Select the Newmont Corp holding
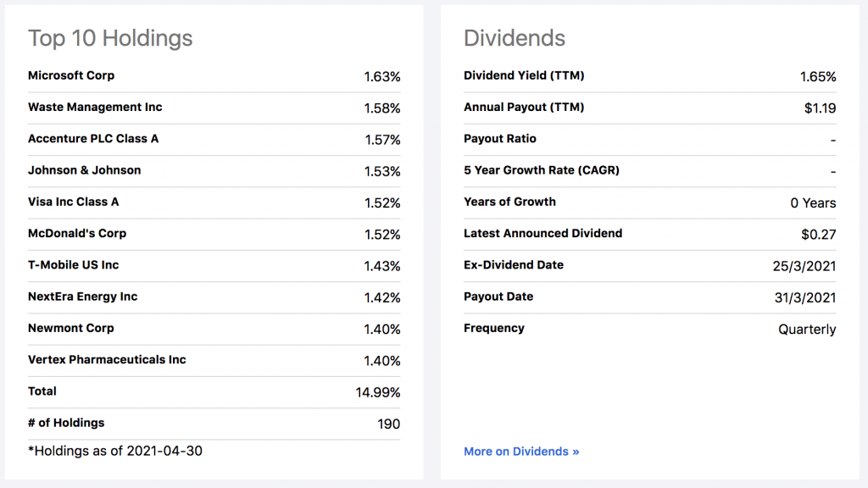This screenshot has height=488, width=868. click(x=71, y=328)
